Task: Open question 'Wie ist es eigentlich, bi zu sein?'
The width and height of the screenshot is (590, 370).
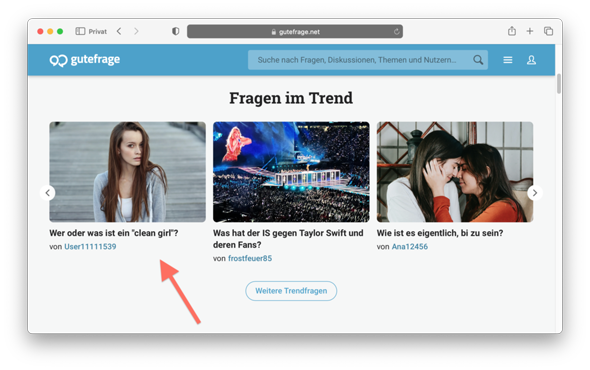Action: pos(440,233)
